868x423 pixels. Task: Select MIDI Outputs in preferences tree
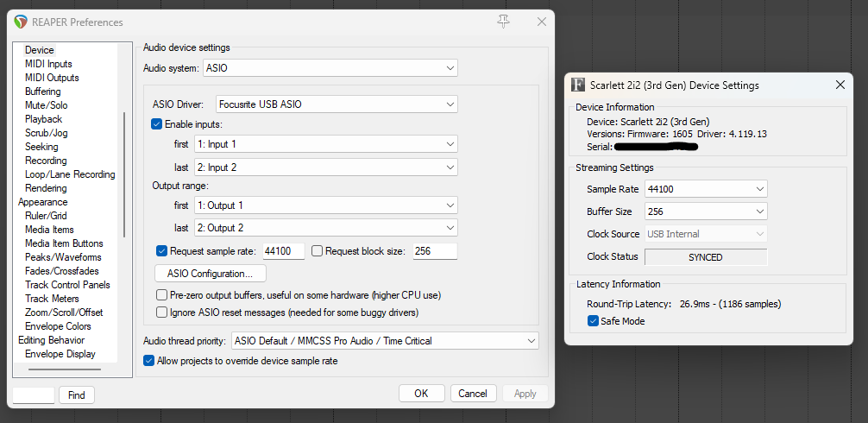(x=52, y=78)
